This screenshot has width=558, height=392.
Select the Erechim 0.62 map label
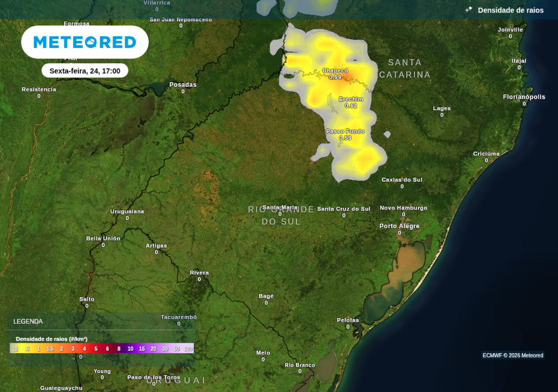[351, 102]
